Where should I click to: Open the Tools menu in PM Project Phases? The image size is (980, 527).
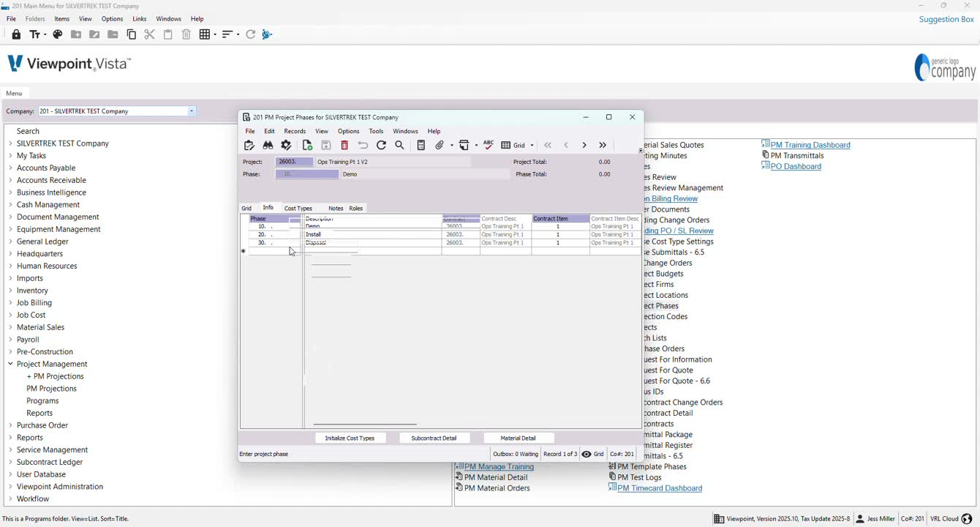point(376,131)
